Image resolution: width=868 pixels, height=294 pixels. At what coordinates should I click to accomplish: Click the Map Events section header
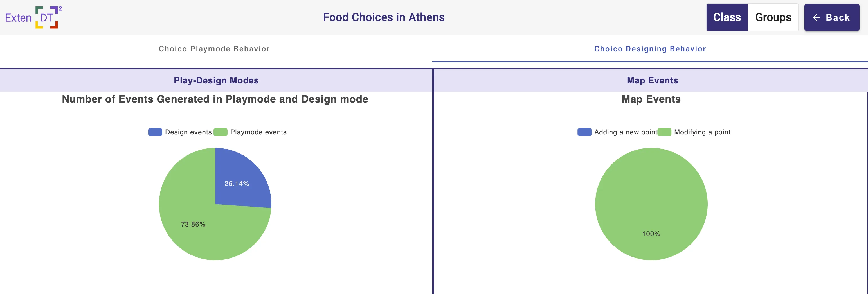tap(652, 80)
